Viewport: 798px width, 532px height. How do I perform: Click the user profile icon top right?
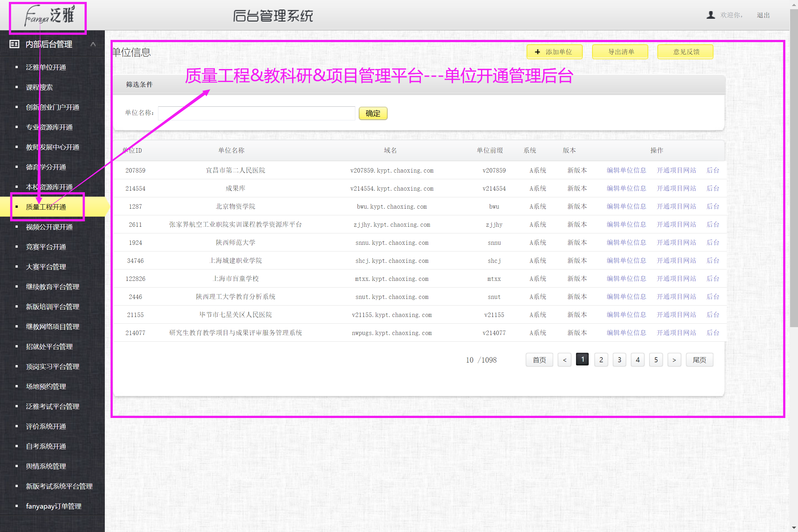pyautogui.click(x=711, y=15)
